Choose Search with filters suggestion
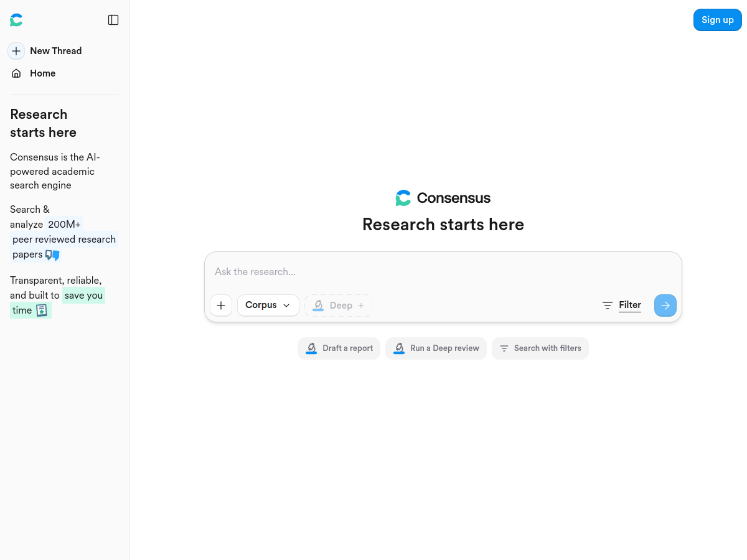 click(x=540, y=348)
